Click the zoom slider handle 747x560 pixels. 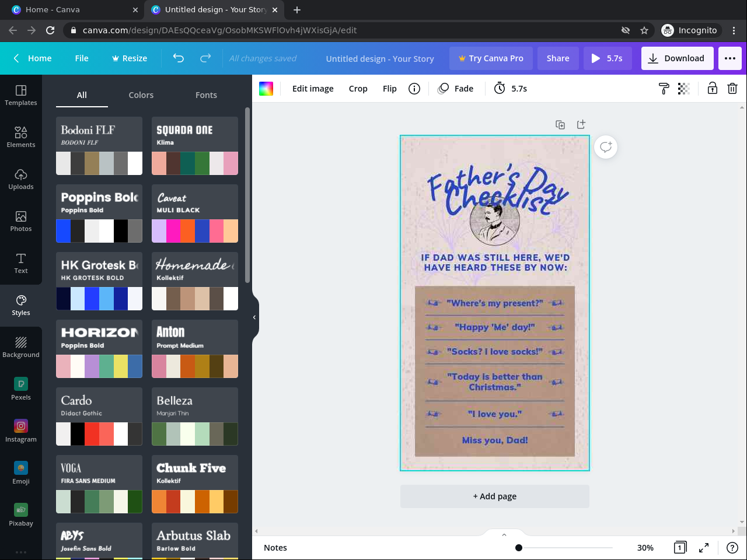pyautogui.click(x=518, y=548)
